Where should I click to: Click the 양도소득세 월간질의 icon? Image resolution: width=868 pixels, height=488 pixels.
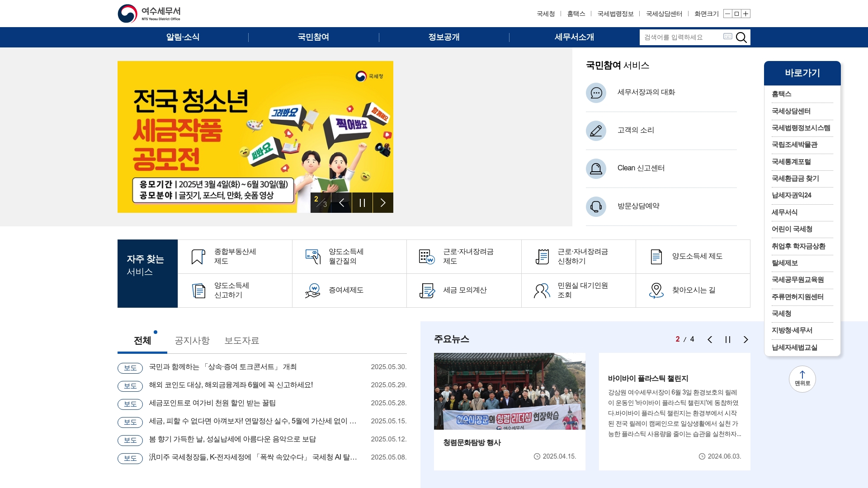click(313, 257)
